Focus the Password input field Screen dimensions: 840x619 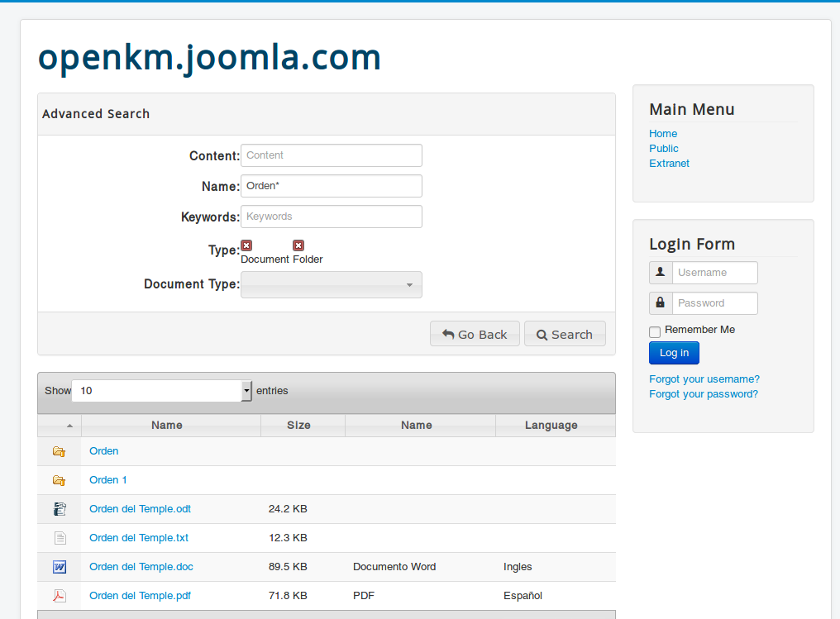714,303
